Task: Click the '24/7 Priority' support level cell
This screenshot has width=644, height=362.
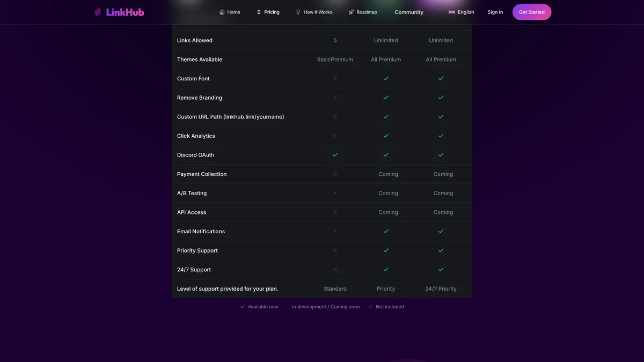Action: point(441,289)
